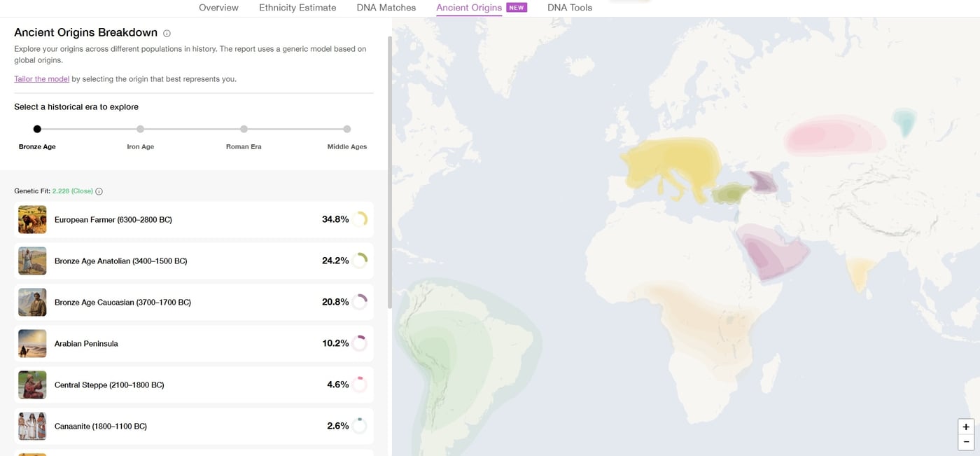This screenshot has height=456, width=980.
Task: Click purple Caucasian region on map
Action: click(763, 182)
